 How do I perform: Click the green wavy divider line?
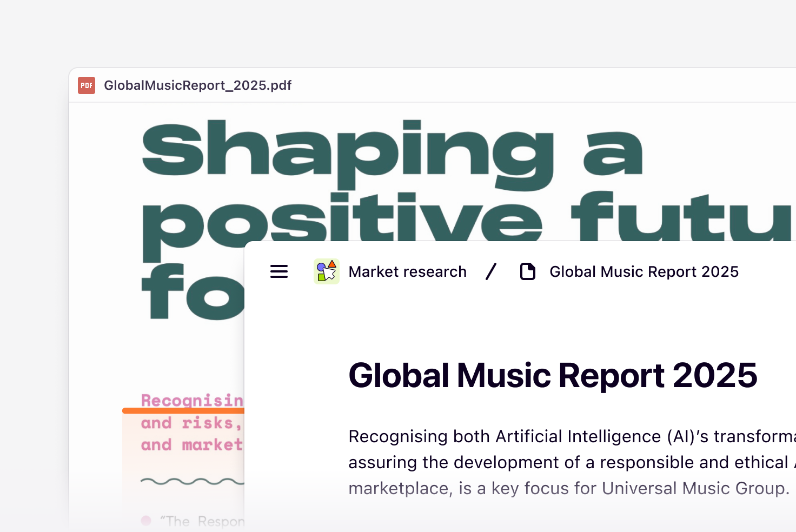click(x=192, y=481)
